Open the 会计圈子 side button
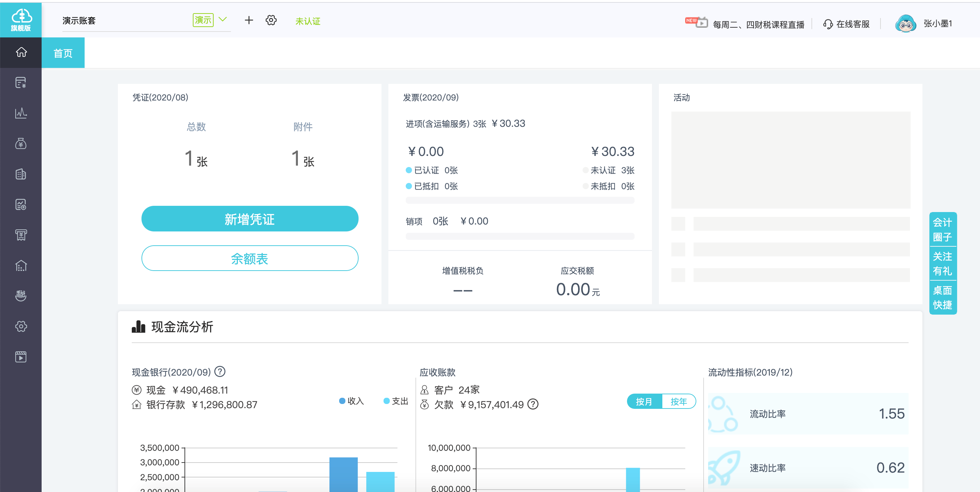Image resolution: width=980 pixels, height=492 pixels. click(x=942, y=230)
